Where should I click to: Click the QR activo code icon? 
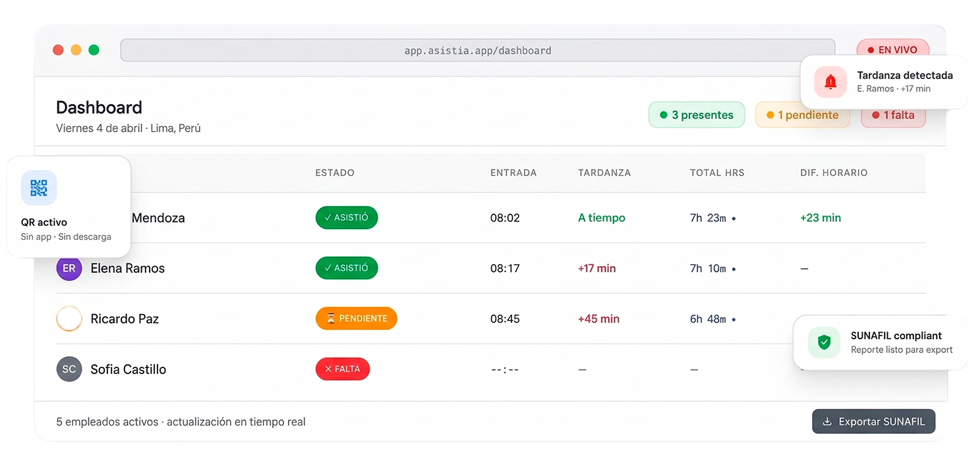point(38,188)
